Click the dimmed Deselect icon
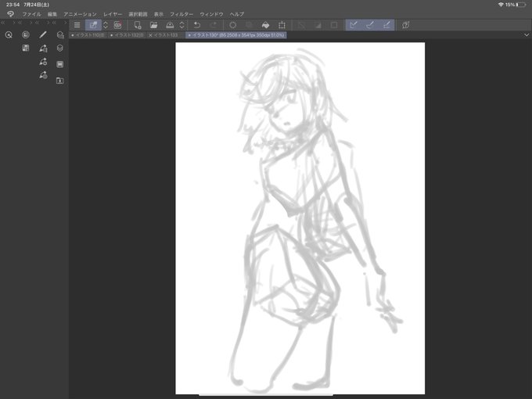The height and width of the screenshot is (399, 532). click(x=301, y=25)
